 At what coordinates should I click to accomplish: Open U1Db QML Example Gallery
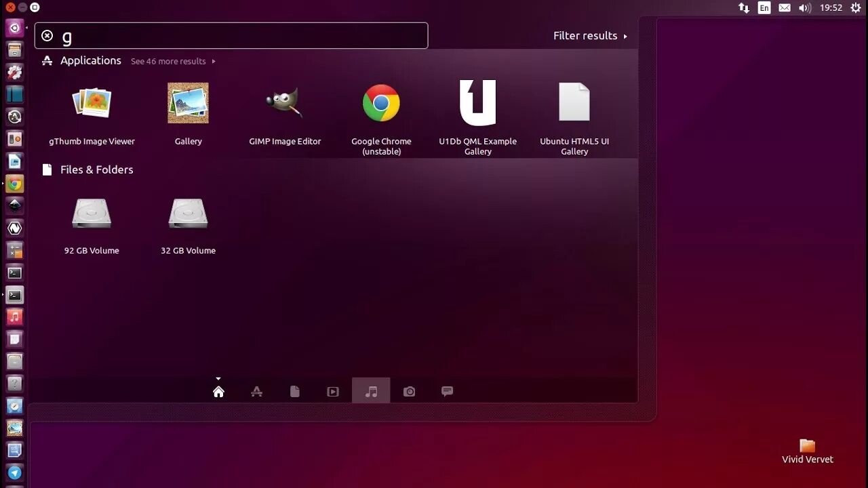477,119
